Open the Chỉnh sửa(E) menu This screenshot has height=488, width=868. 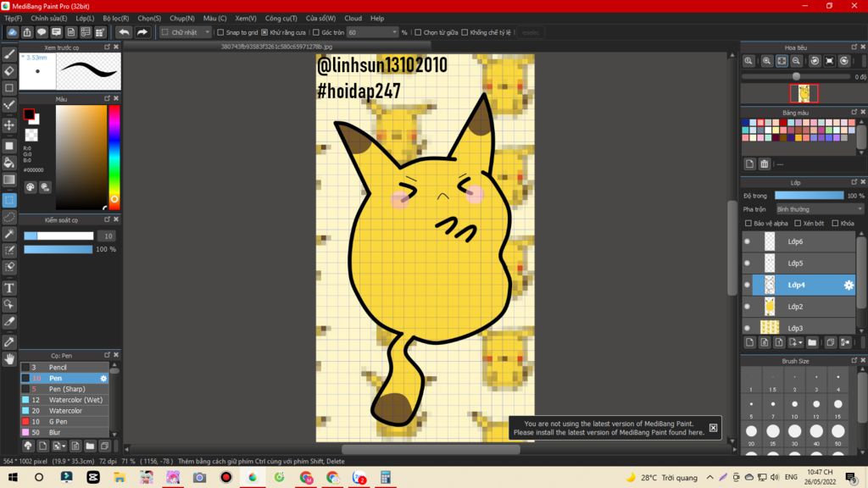click(x=48, y=19)
